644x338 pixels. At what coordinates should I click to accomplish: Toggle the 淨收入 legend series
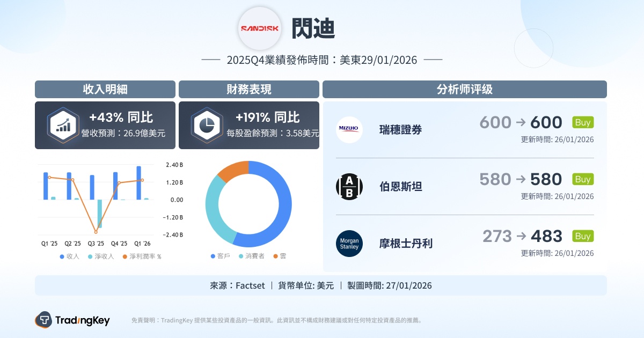point(101,256)
